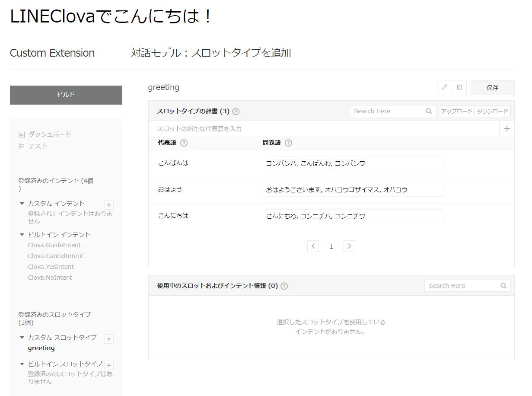Click help icon next to 同義語 header
This screenshot has height=396, width=532.
[288, 143]
